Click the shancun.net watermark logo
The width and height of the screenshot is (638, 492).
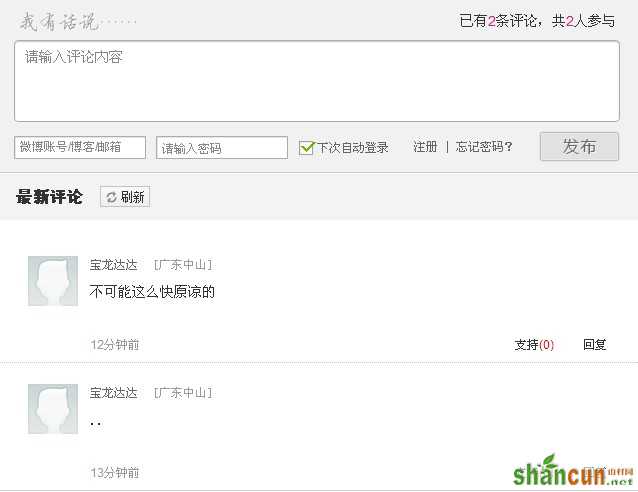click(x=573, y=472)
